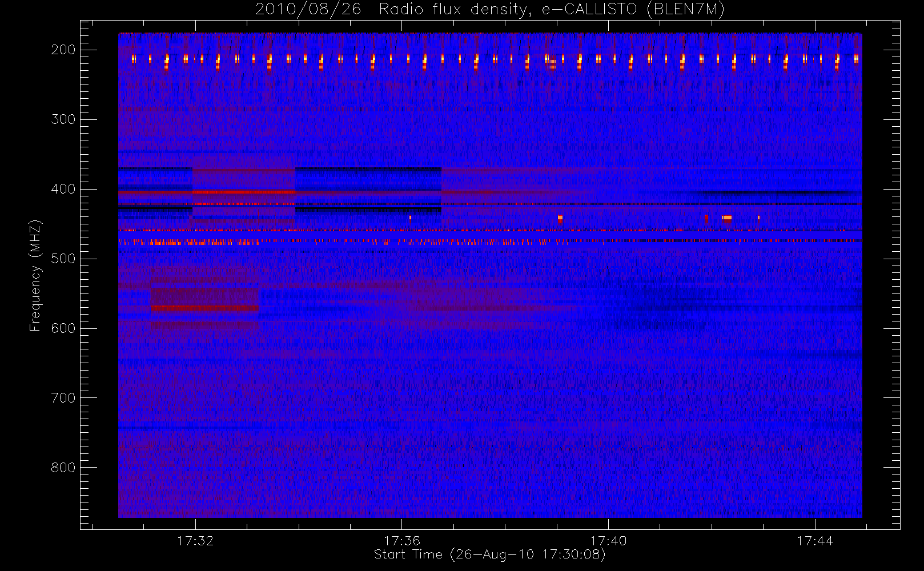Click the 200 frequency tick label

tap(63, 50)
